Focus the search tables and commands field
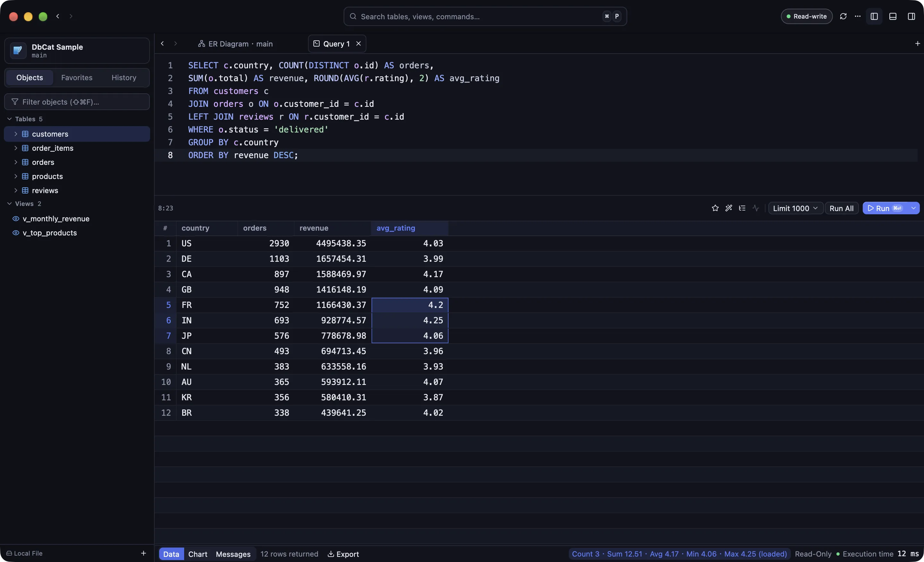The image size is (924, 562). click(x=485, y=16)
